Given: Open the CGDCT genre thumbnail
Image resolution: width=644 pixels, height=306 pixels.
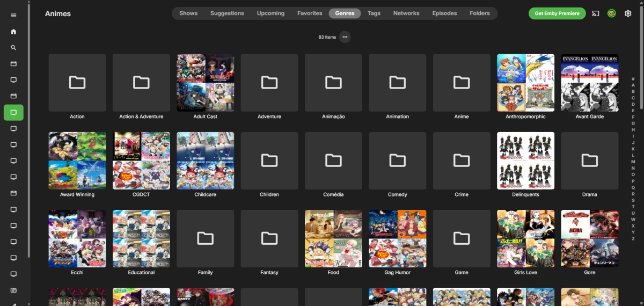Looking at the screenshot, I should pos(141,161).
